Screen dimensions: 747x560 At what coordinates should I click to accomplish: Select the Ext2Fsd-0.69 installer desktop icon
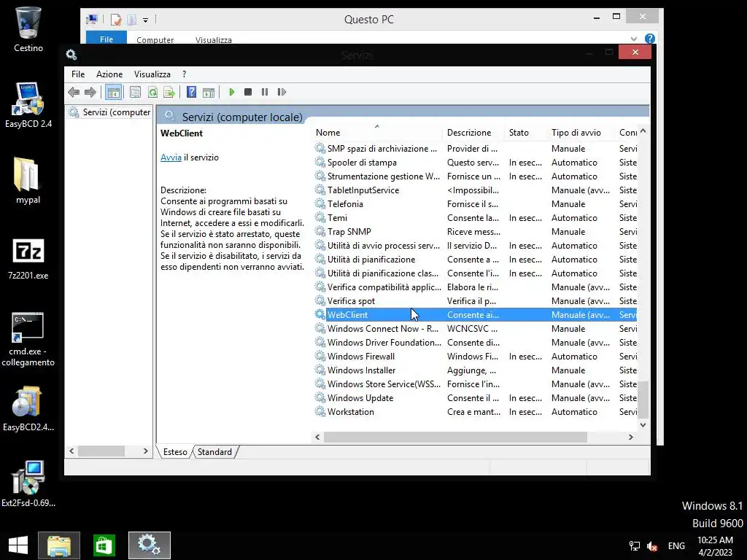pos(28,484)
